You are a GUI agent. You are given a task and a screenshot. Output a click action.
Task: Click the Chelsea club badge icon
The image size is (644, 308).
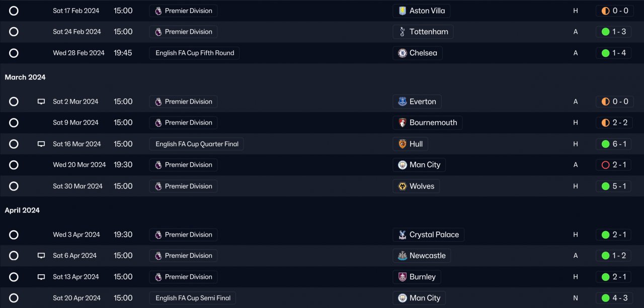tap(403, 53)
